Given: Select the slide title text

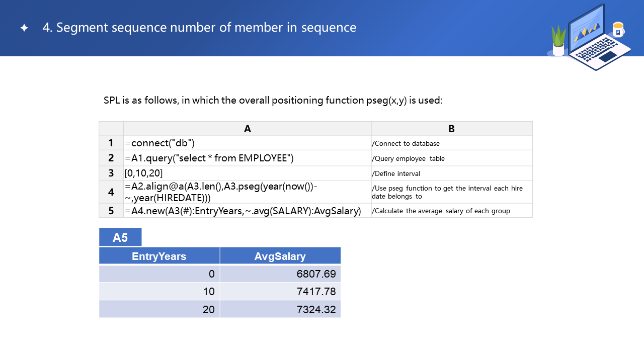Looking at the screenshot, I should [x=199, y=28].
